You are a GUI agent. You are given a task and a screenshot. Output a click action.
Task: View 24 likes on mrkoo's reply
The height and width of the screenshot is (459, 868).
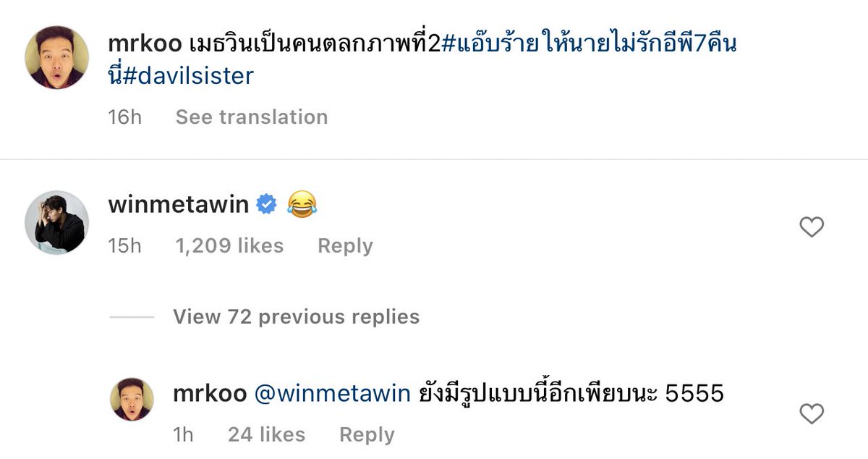tap(266, 434)
